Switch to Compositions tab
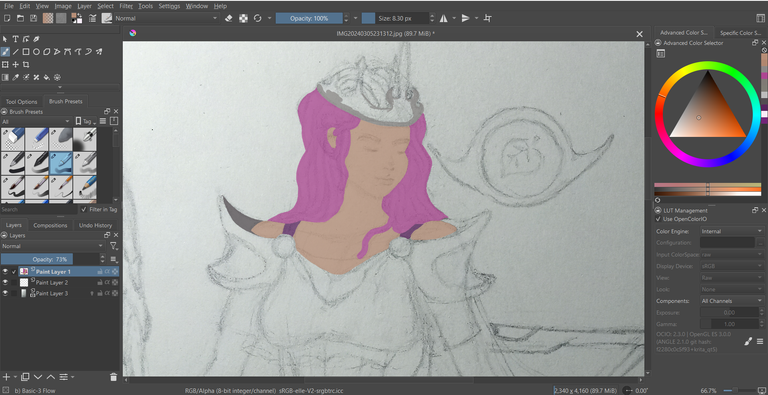 point(50,225)
